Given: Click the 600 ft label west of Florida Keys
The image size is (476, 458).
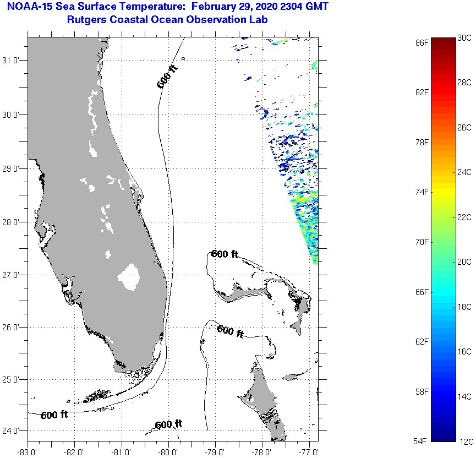Looking at the screenshot, I should pos(54,415).
